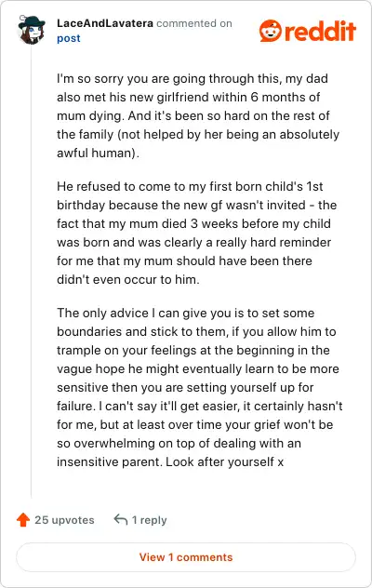The width and height of the screenshot is (372, 588).
Task: Click the "commented on" text
Action: (x=194, y=23)
